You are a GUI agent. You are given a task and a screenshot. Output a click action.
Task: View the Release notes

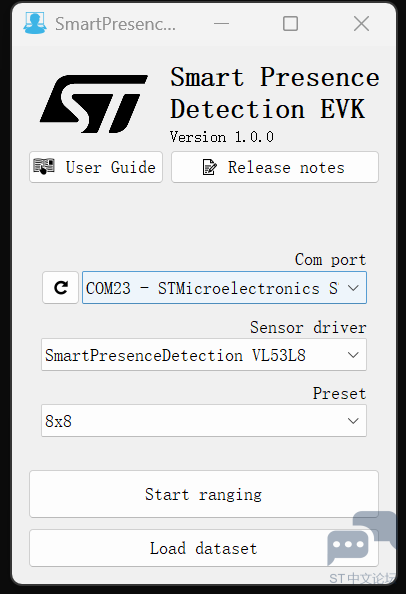pos(275,167)
